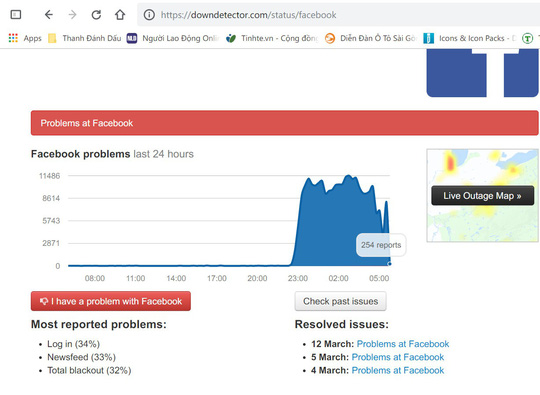Image resolution: width=540 pixels, height=395 pixels.
Task: Report I have a problem with Facebook
Action: [x=111, y=301]
